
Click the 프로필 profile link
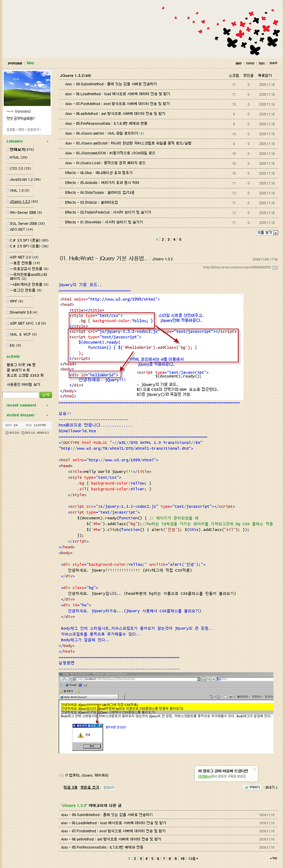point(11,130)
